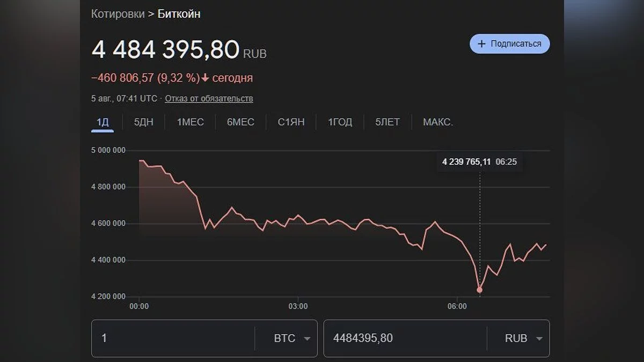
Task: Click the plus icon on Подписаться
Action: (x=481, y=43)
